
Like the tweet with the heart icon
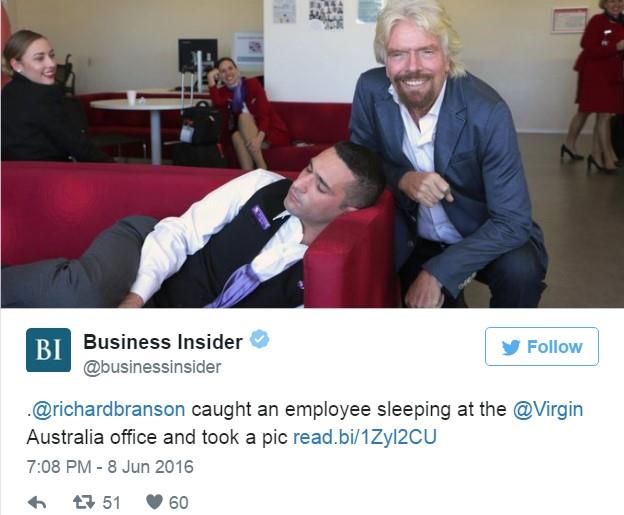pos(154,502)
